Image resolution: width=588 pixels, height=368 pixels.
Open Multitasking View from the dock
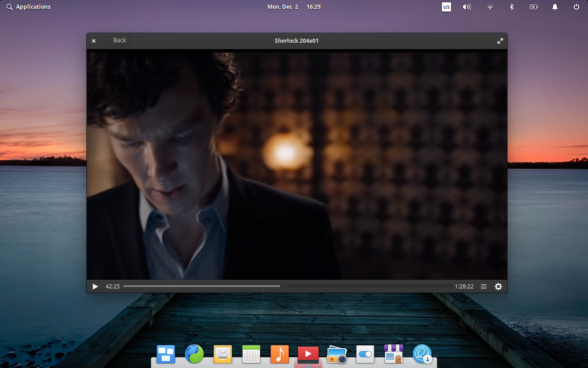click(166, 354)
